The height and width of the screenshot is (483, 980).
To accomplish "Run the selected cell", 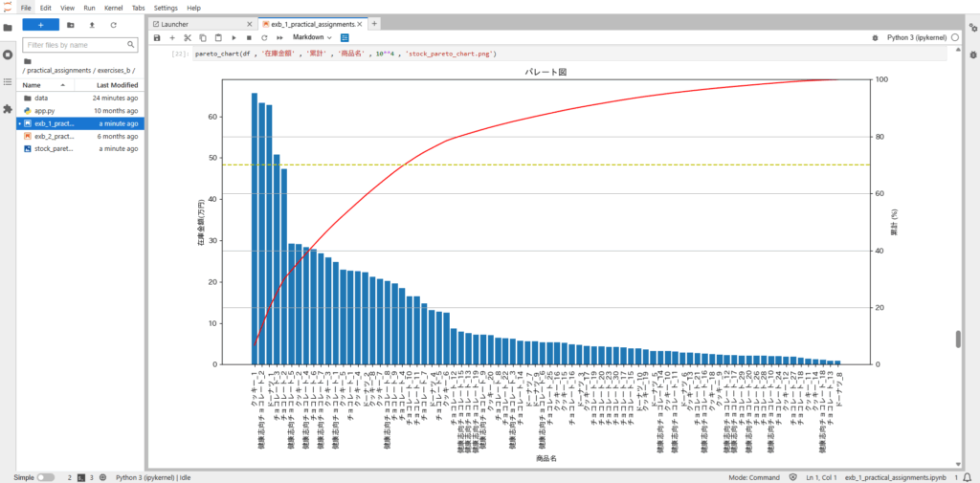I will point(234,37).
